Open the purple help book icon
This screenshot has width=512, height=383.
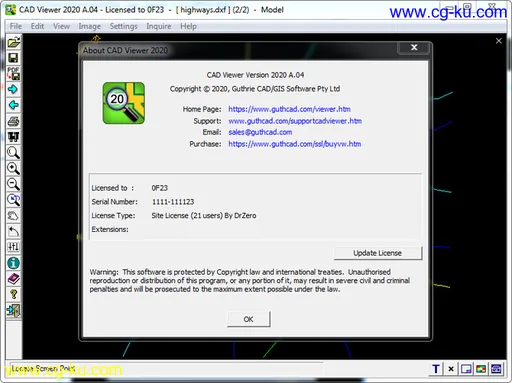click(x=13, y=279)
